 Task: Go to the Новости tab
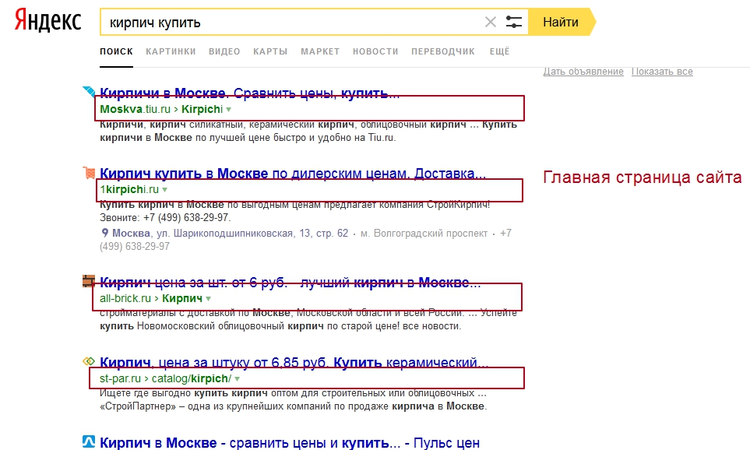[x=375, y=52]
